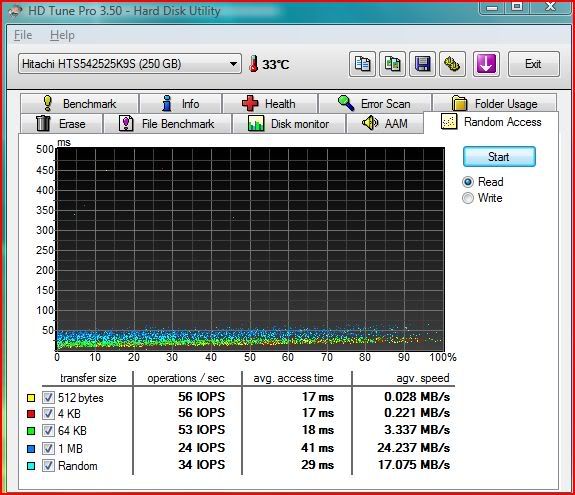Click the HD Tune Pro title bar icon
Image resolution: width=575 pixels, height=495 pixels.
(x=16, y=11)
